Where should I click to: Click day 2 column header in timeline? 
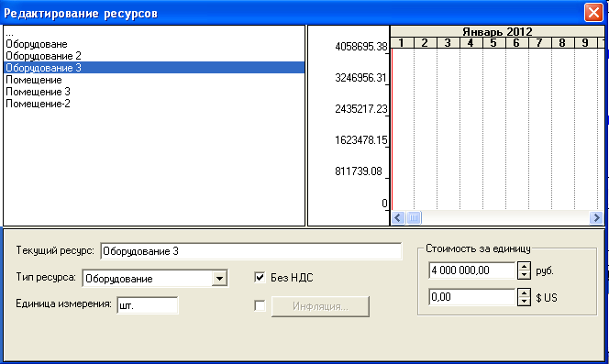(425, 43)
